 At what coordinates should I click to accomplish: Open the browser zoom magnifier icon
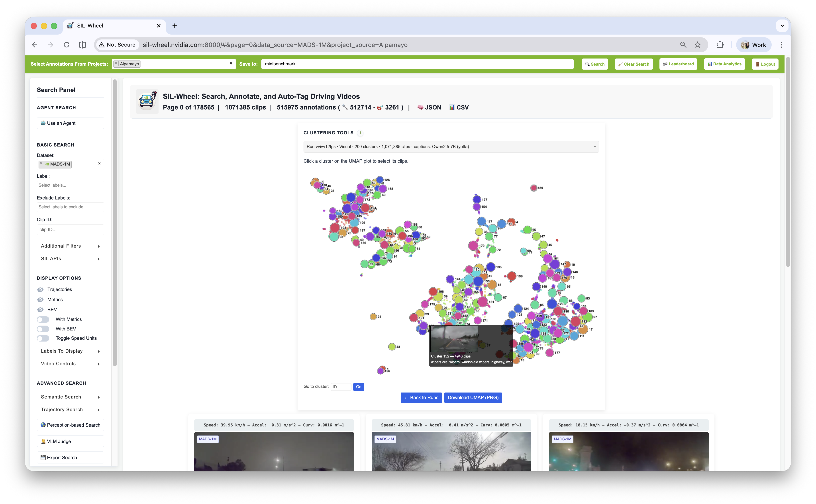683,45
